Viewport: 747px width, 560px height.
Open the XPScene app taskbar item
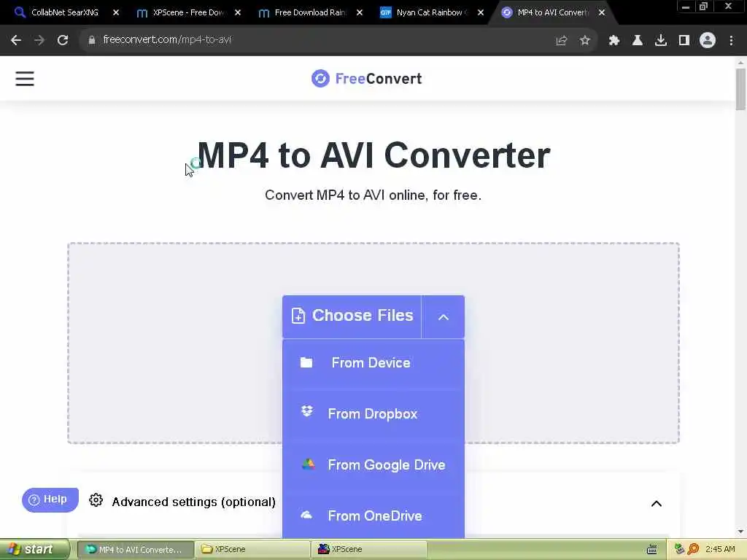[x=369, y=550]
